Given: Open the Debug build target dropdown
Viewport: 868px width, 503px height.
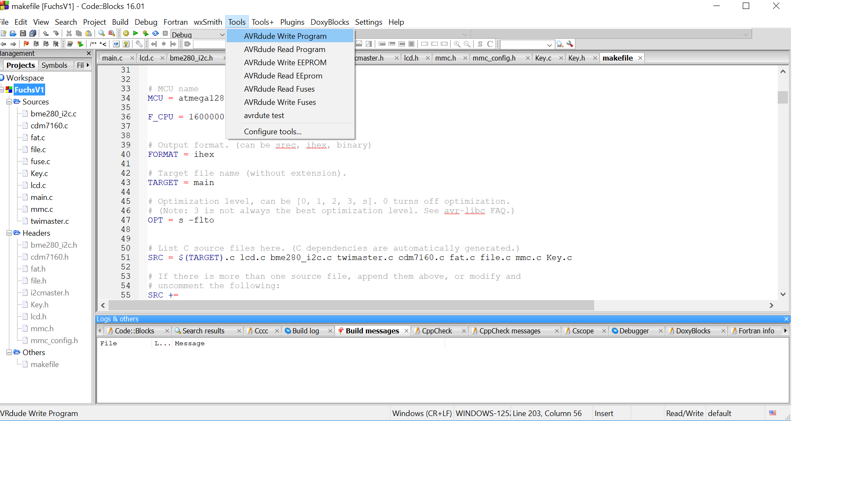Looking at the screenshot, I should (222, 35).
